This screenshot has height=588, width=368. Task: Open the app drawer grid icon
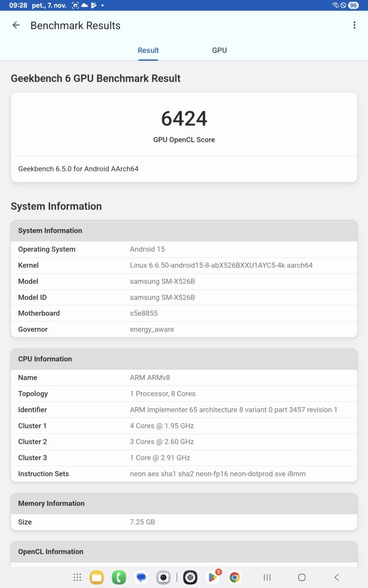[77, 578]
